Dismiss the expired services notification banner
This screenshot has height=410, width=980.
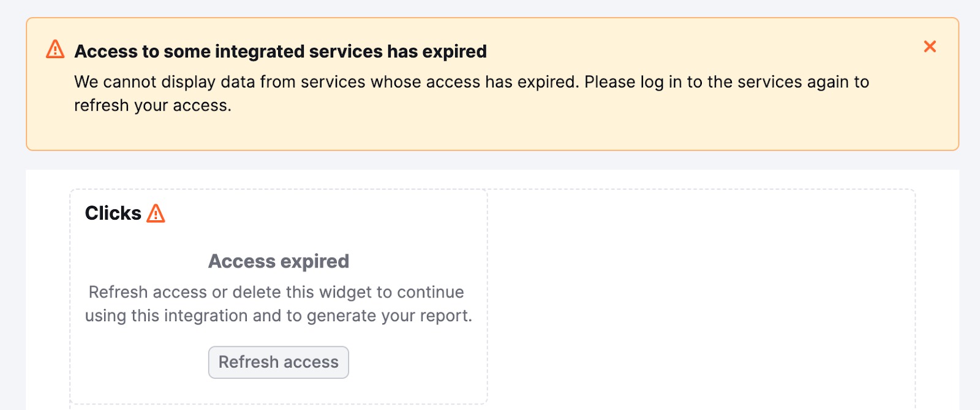(x=930, y=46)
